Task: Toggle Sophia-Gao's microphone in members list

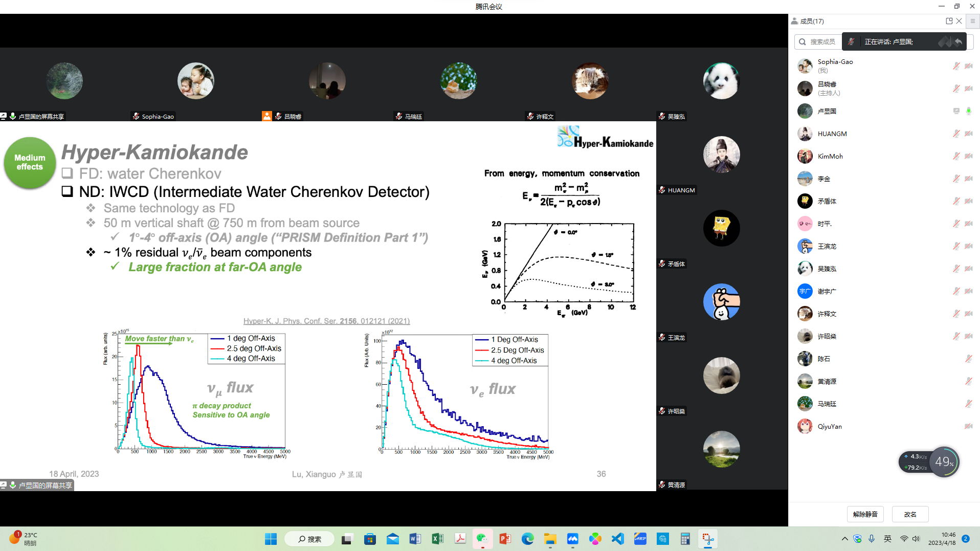Action: 956,66
